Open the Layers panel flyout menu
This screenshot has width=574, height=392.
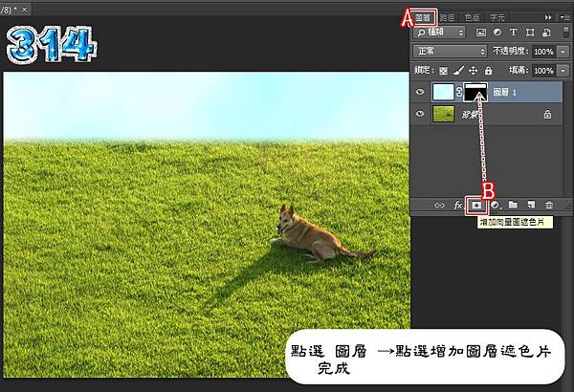point(563,17)
